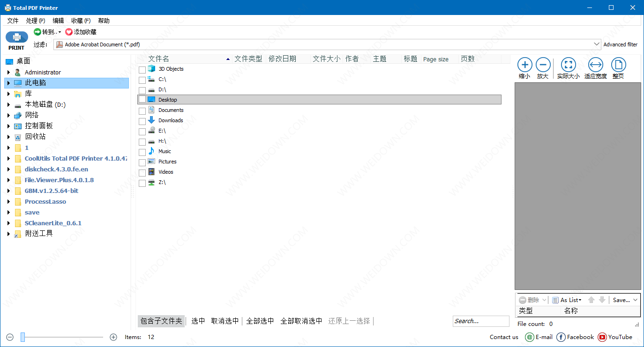Click the Downloads arrow icon in file list

[151, 120]
